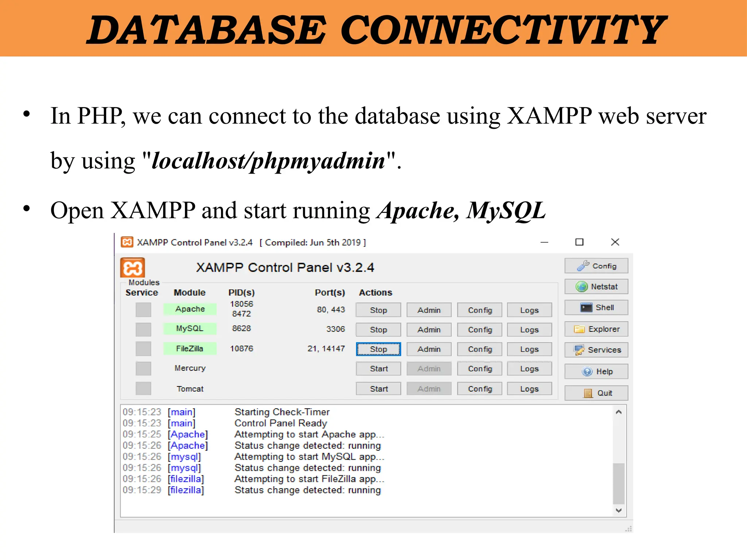Click log line 'Control Panel Ready'

click(281, 423)
